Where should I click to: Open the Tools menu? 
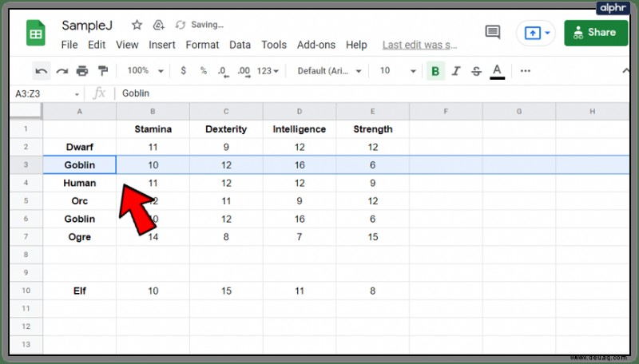pyautogui.click(x=274, y=45)
